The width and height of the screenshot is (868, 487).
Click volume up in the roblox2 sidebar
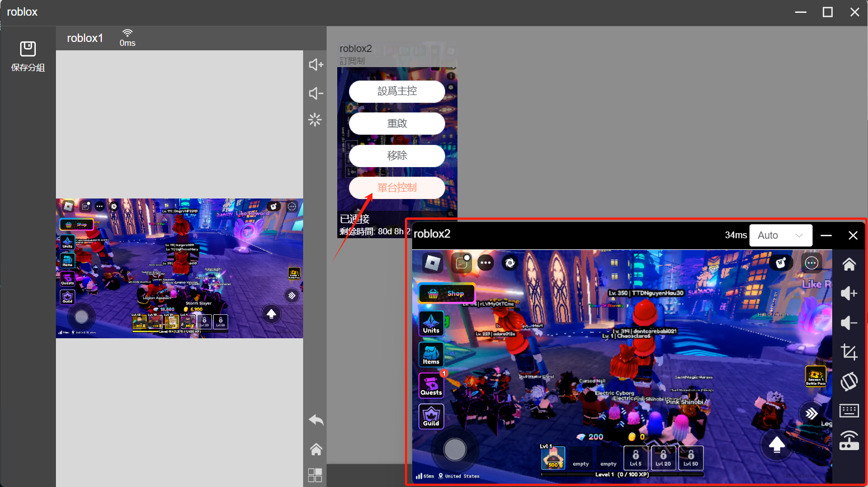point(849,294)
